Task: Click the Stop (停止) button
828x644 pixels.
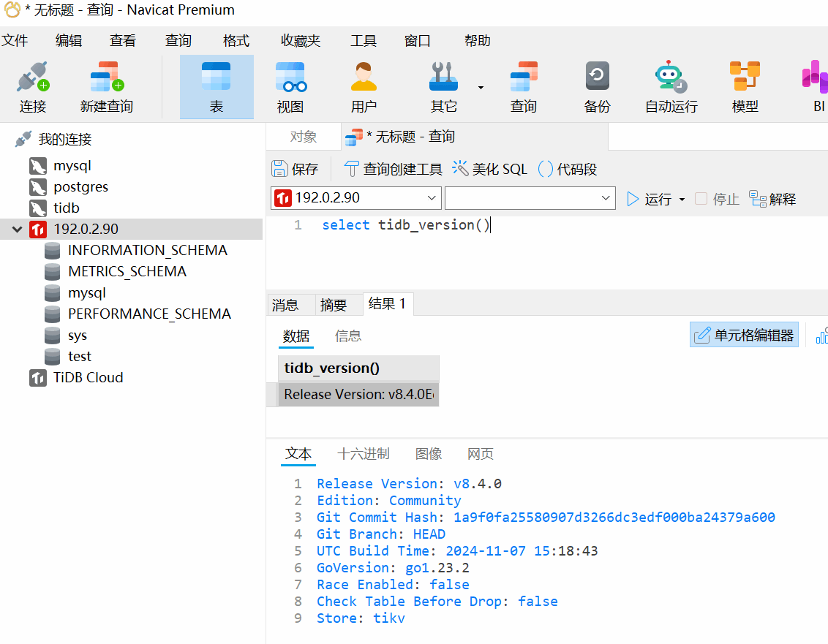Action: pos(717,199)
